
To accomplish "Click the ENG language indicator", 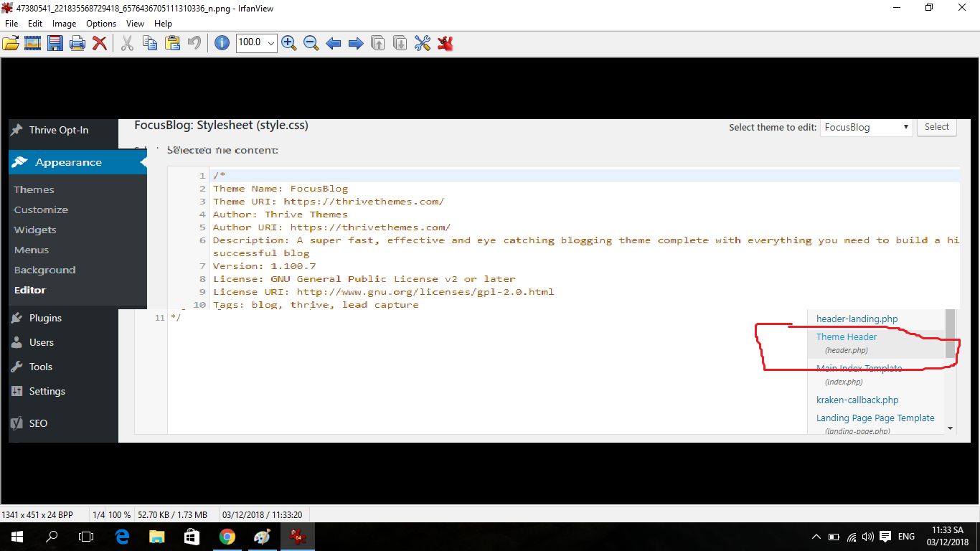I will click(906, 537).
